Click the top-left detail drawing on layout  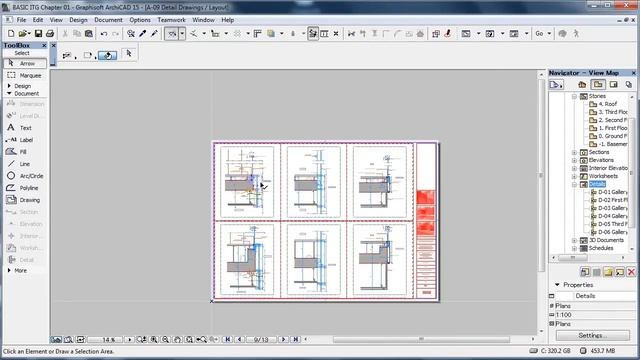click(247, 182)
